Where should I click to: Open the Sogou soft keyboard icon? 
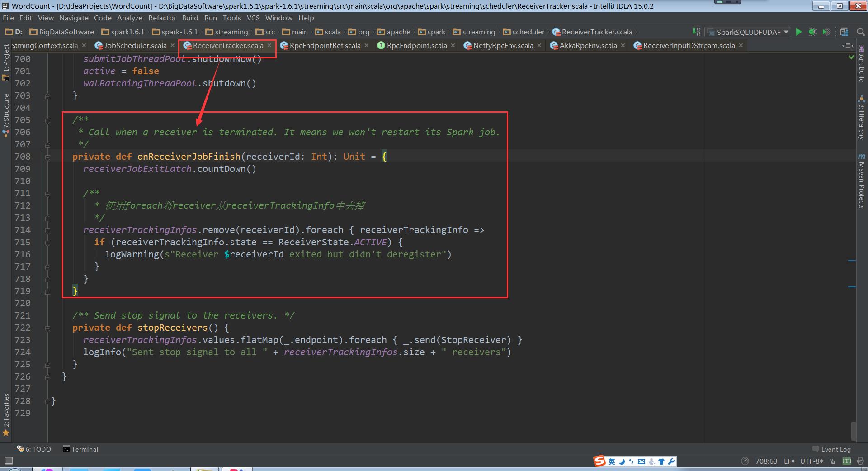click(x=642, y=461)
